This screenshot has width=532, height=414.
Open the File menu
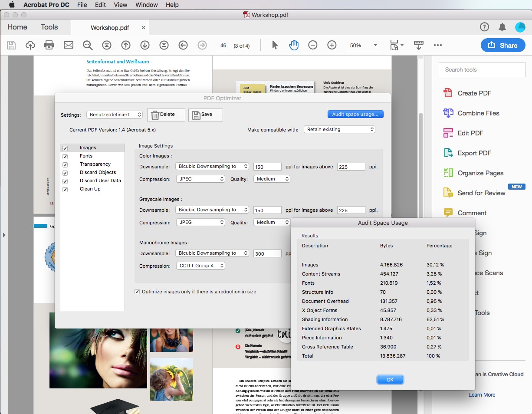tap(82, 5)
